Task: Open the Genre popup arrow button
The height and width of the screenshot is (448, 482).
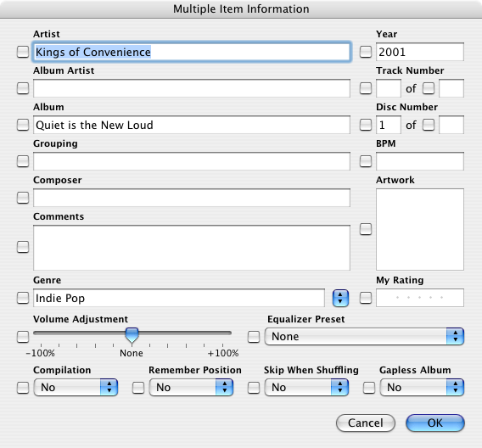Action: (x=340, y=298)
